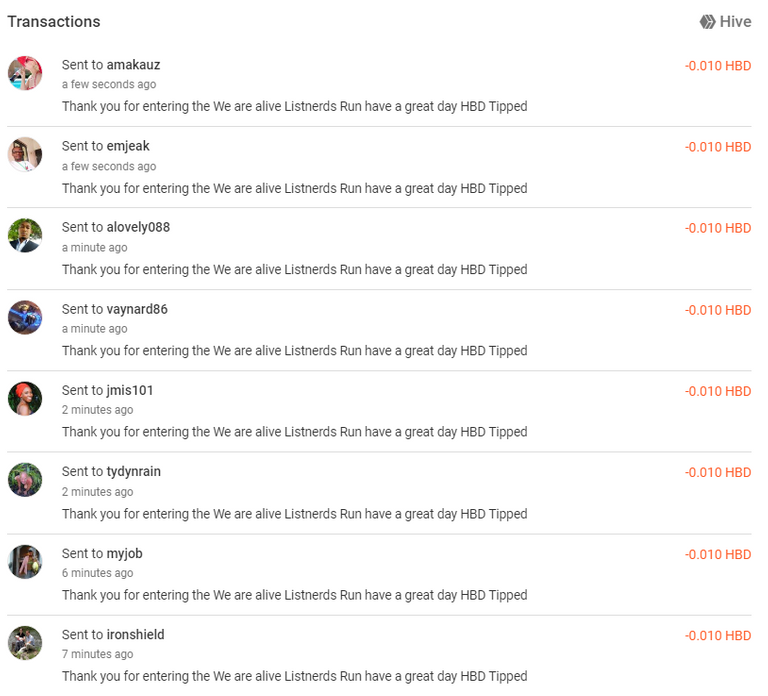
Task: Click the Hive logo icon
Action: click(x=707, y=22)
